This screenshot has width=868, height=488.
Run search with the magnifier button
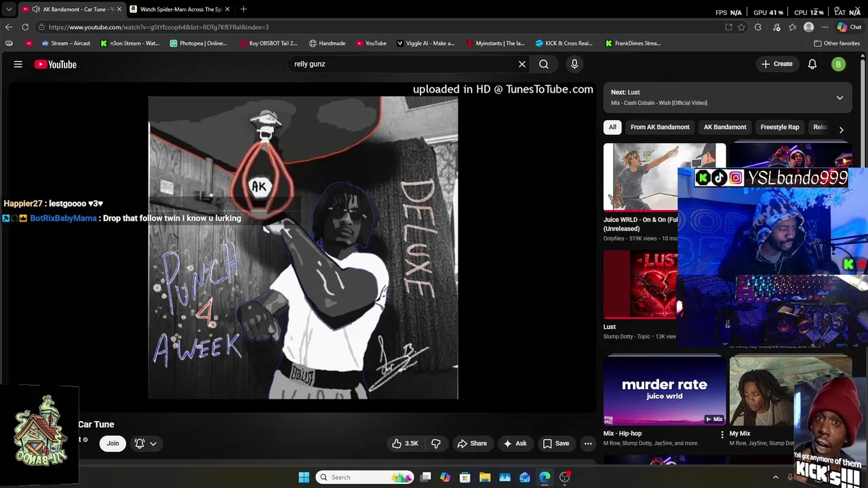tap(544, 64)
